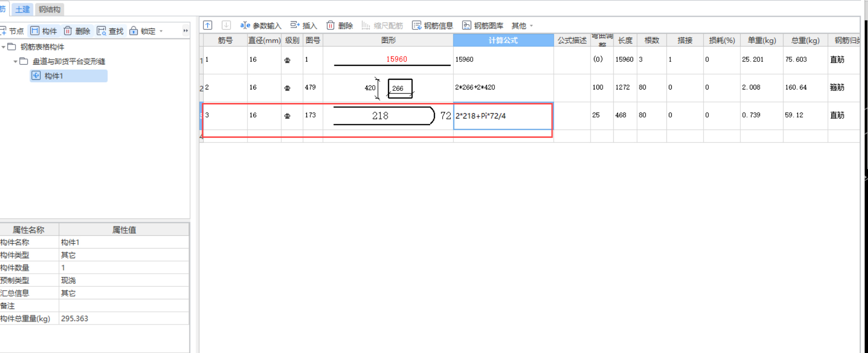Expand the left toolbar overflow chevron

186,30
